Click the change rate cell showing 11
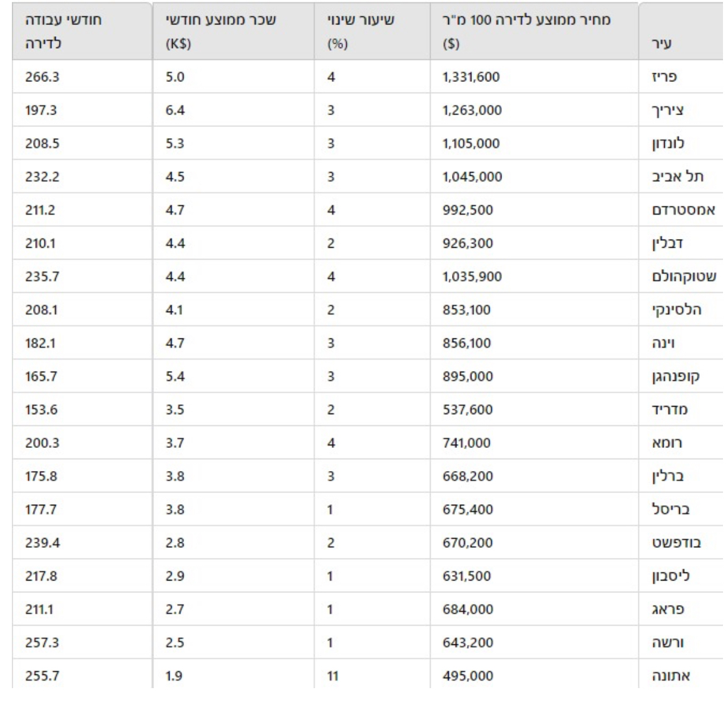 click(332, 676)
